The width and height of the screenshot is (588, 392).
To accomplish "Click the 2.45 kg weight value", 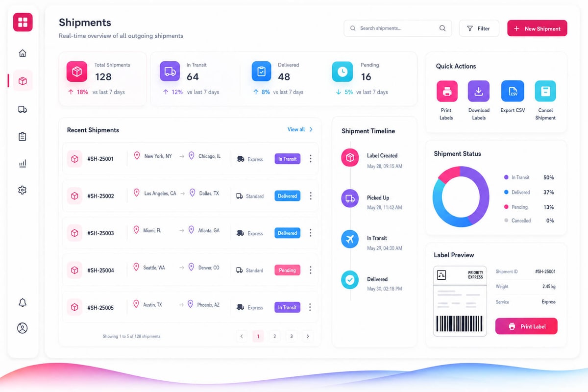I will coord(549,287).
